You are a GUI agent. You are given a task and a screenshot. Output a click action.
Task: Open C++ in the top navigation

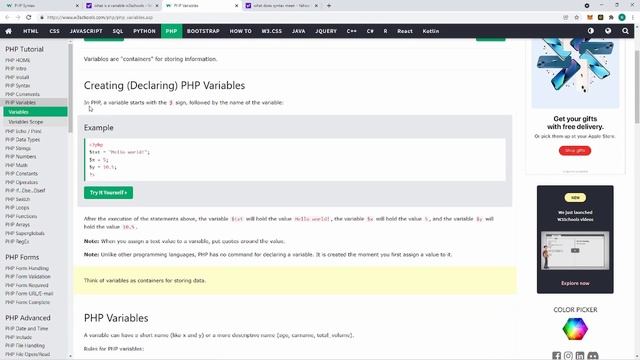(x=351, y=31)
